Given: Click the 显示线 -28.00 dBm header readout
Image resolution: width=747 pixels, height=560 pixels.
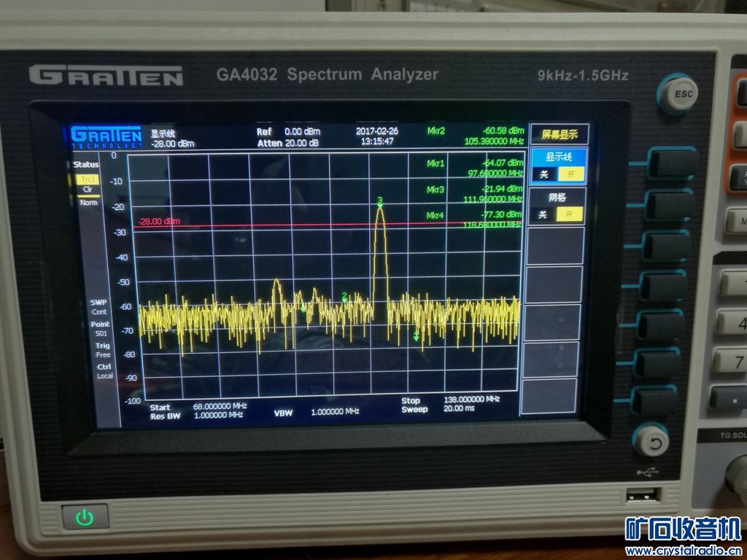Looking at the screenshot, I should point(172,138).
